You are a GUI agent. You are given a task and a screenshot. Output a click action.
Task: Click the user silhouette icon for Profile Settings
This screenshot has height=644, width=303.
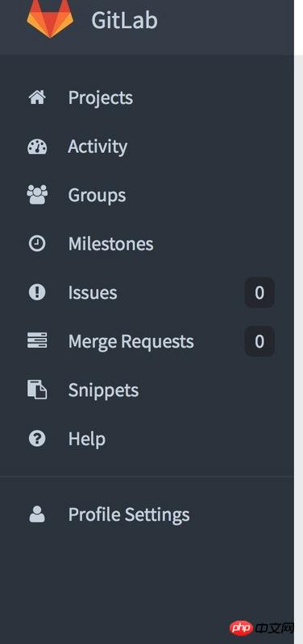[x=37, y=514]
